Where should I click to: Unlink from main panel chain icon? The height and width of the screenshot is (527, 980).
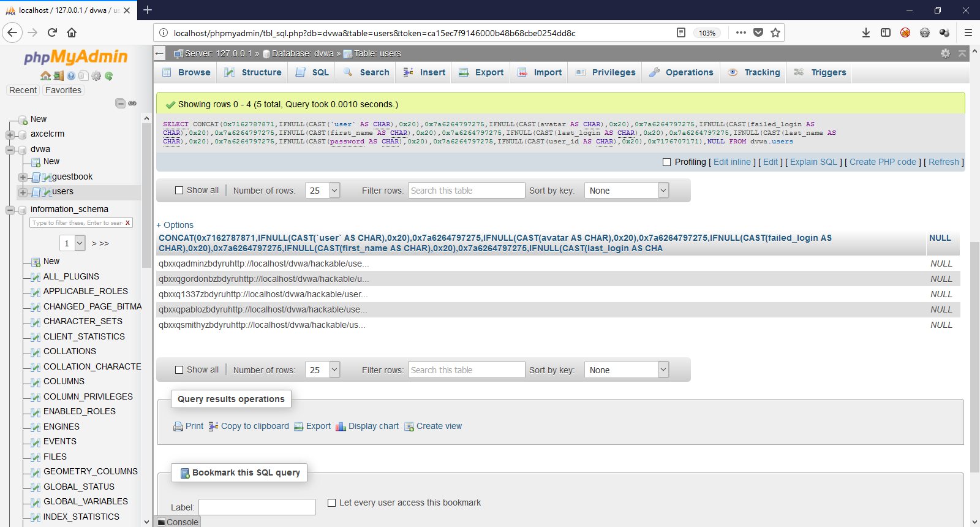click(132, 103)
